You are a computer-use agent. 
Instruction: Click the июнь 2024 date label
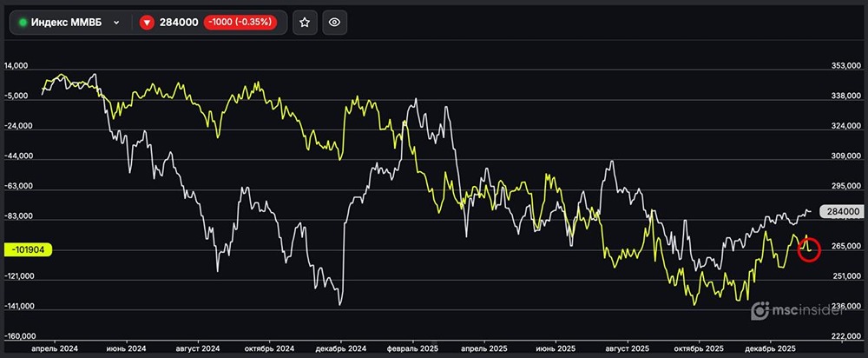coord(127,348)
